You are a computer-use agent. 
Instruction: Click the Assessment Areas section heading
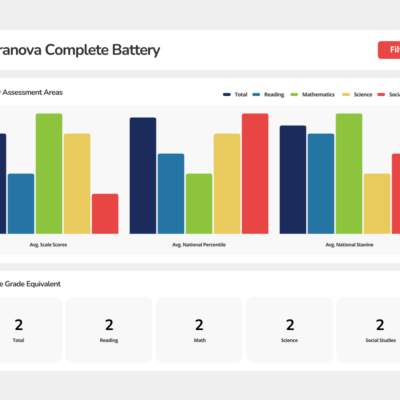pos(32,92)
